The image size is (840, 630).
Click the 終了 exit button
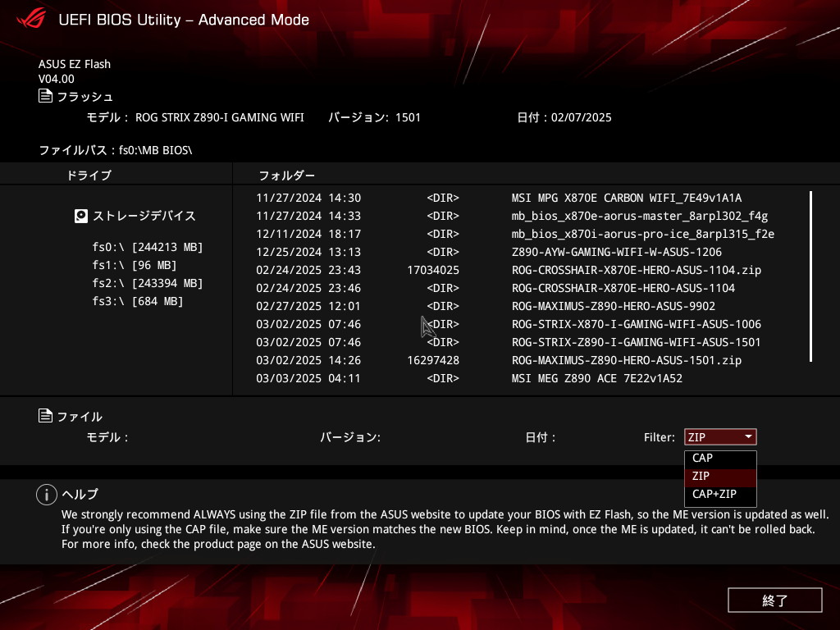pyautogui.click(x=774, y=600)
